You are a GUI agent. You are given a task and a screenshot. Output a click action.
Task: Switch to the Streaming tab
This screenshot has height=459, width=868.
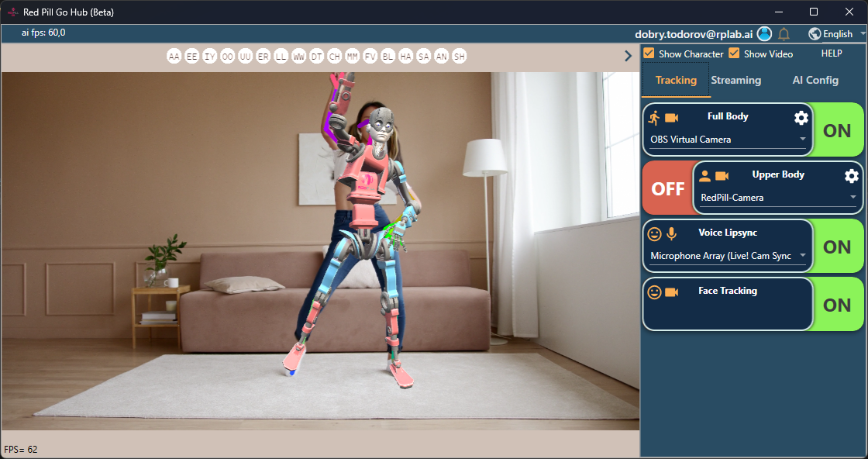click(735, 81)
